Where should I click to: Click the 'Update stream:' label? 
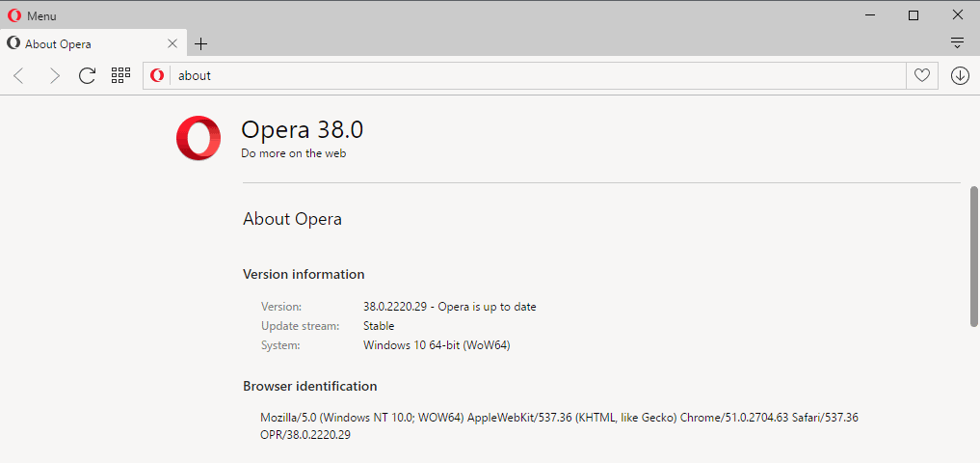[x=300, y=326]
